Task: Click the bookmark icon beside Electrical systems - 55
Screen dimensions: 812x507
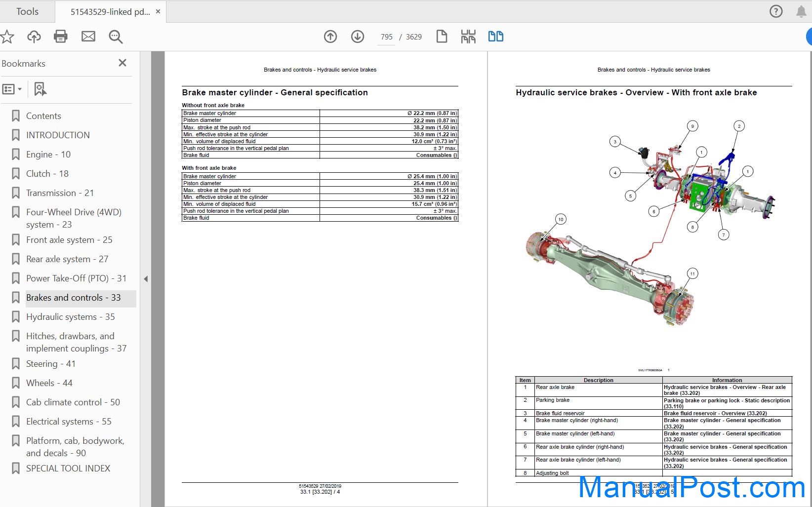Action: (x=16, y=422)
